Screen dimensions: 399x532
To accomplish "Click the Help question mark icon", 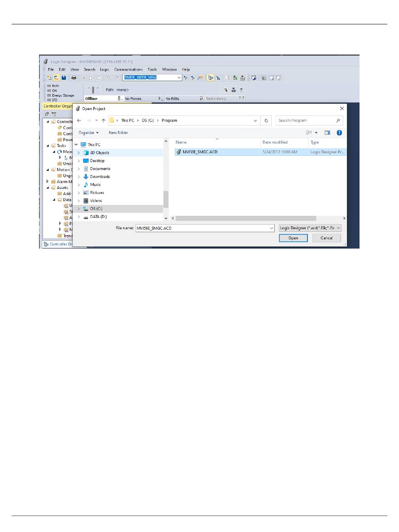I will [x=339, y=133].
